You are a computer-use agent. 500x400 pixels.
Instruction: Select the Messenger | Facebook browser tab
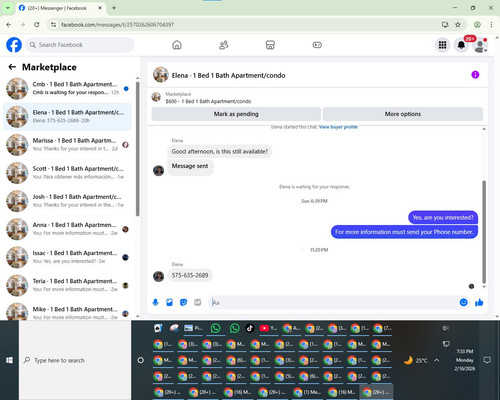[x=60, y=8]
